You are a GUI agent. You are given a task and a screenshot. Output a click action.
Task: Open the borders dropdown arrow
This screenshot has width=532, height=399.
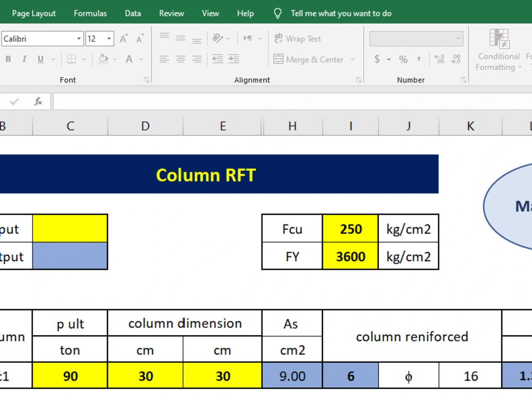pos(84,60)
